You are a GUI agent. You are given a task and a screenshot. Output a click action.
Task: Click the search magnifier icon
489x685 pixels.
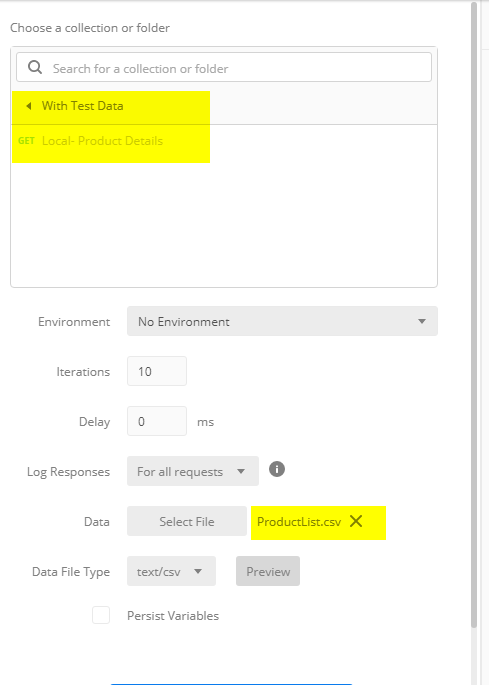click(35, 67)
